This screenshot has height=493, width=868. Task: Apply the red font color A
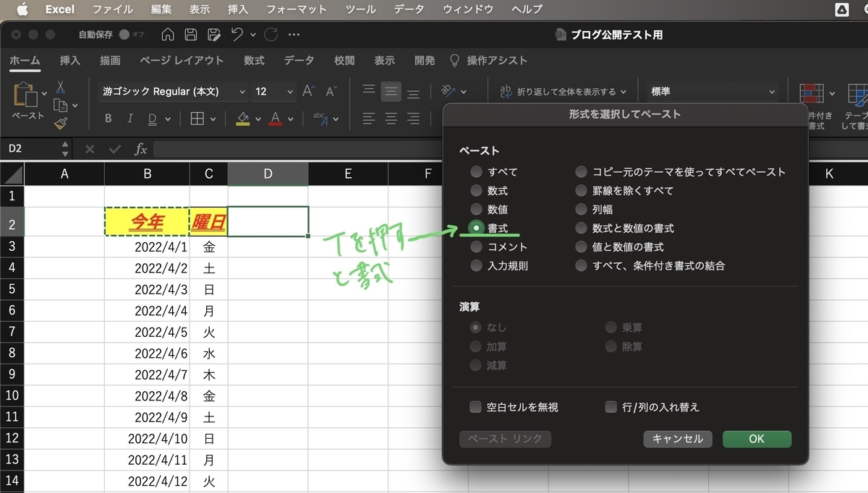[x=275, y=119]
